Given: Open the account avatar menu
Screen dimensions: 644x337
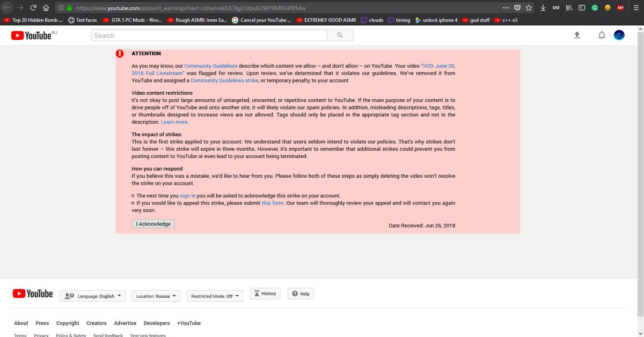Looking at the screenshot, I should click(619, 35).
